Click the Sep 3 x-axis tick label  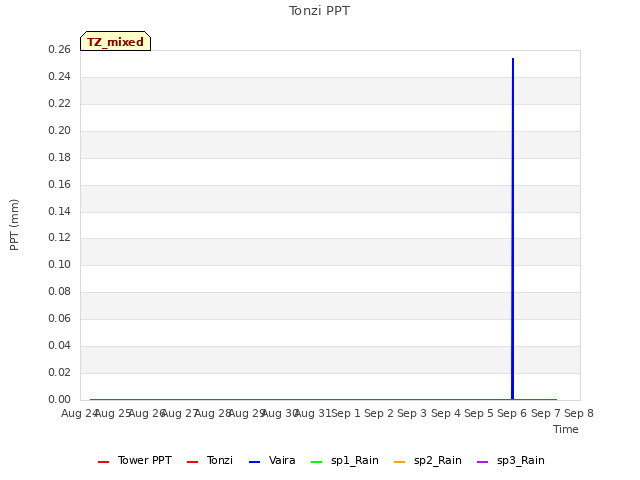pos(412,413)
